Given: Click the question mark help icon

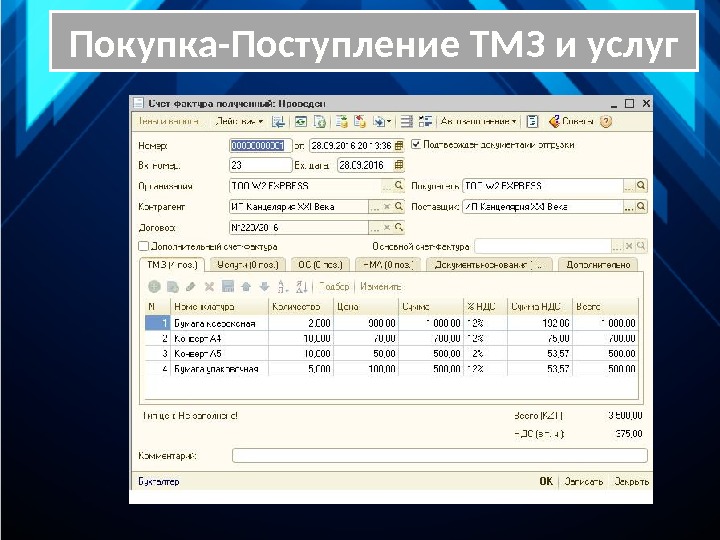Looking at the screenshot, I should 606,122.
